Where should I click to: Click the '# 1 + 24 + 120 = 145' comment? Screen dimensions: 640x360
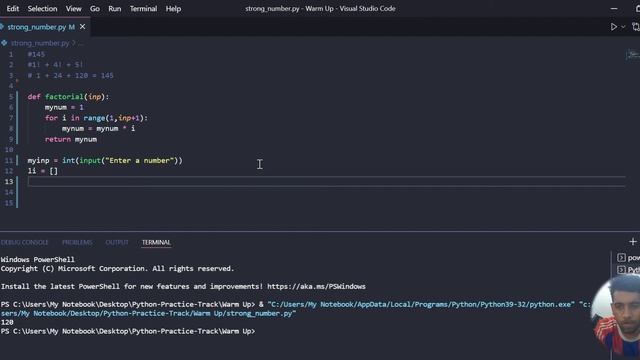(x=71, y=76)
